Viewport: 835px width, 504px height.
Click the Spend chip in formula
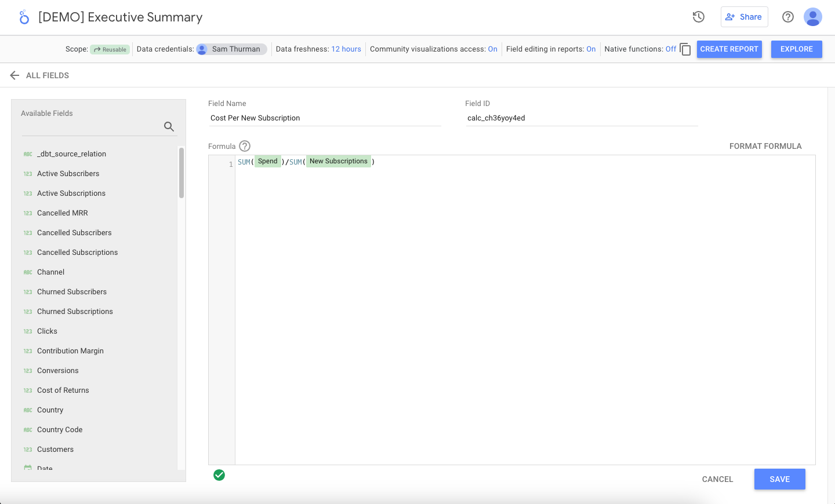click(268, 162)
